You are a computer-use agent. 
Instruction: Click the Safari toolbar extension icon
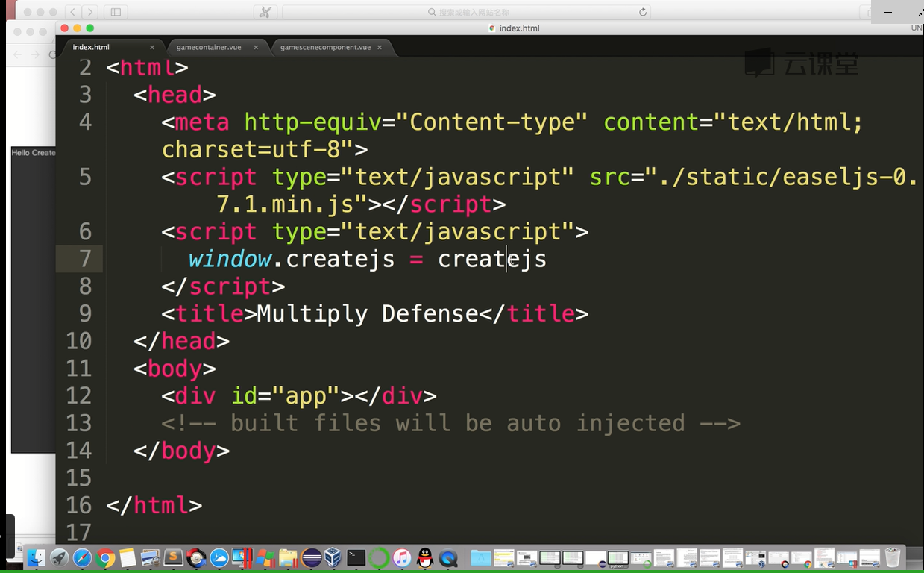[x=265, y=12]
